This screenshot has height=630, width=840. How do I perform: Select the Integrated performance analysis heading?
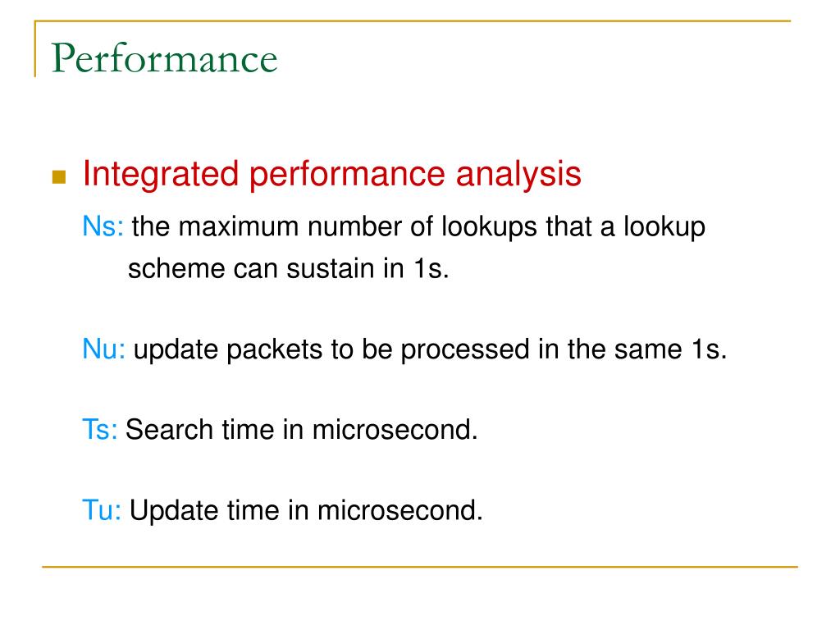[x=331, y=174]
